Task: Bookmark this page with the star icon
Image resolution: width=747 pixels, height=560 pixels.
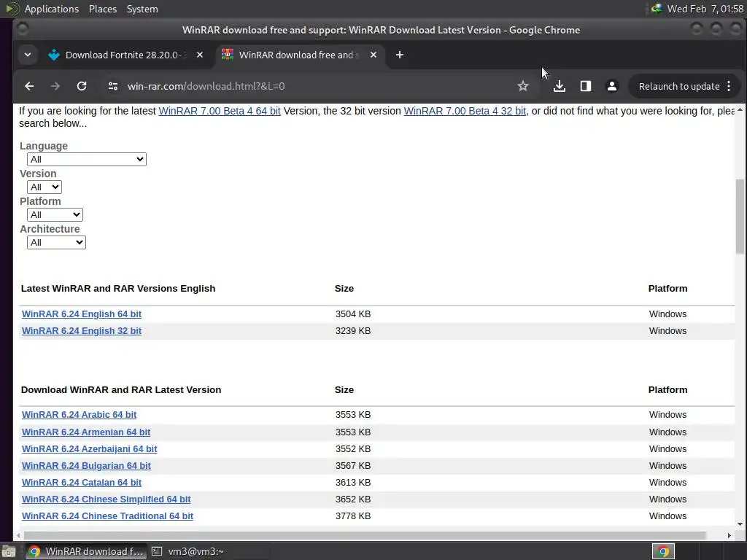Action: 522,86
